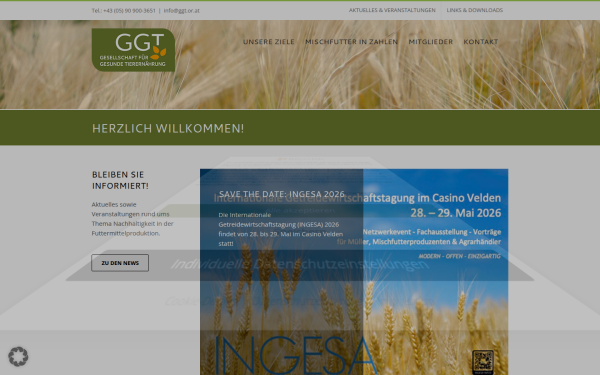This screenshot has height=375, width=600.
Task: Click the INGESA description paragraph text
Action: coord(281,229)
